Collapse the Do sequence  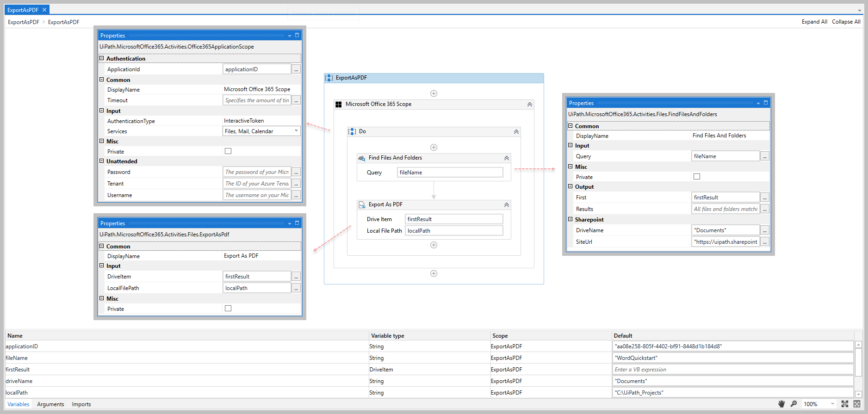[516, 132]
